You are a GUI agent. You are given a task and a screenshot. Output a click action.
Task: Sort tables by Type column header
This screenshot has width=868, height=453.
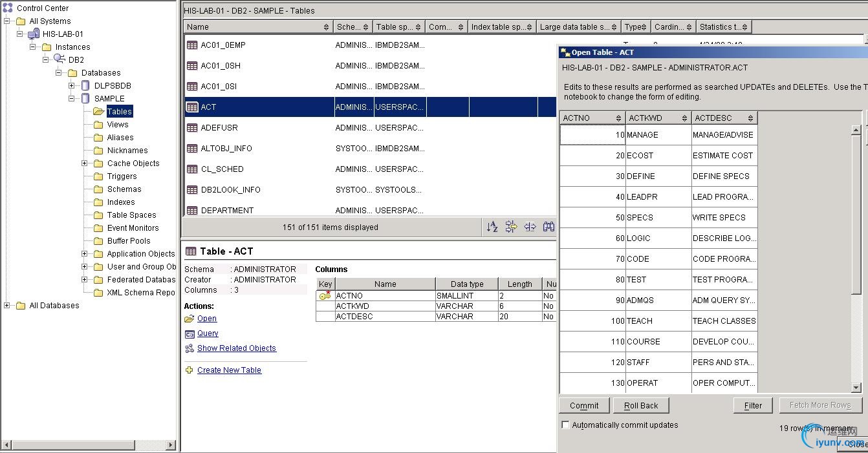(x=636, y=27)
